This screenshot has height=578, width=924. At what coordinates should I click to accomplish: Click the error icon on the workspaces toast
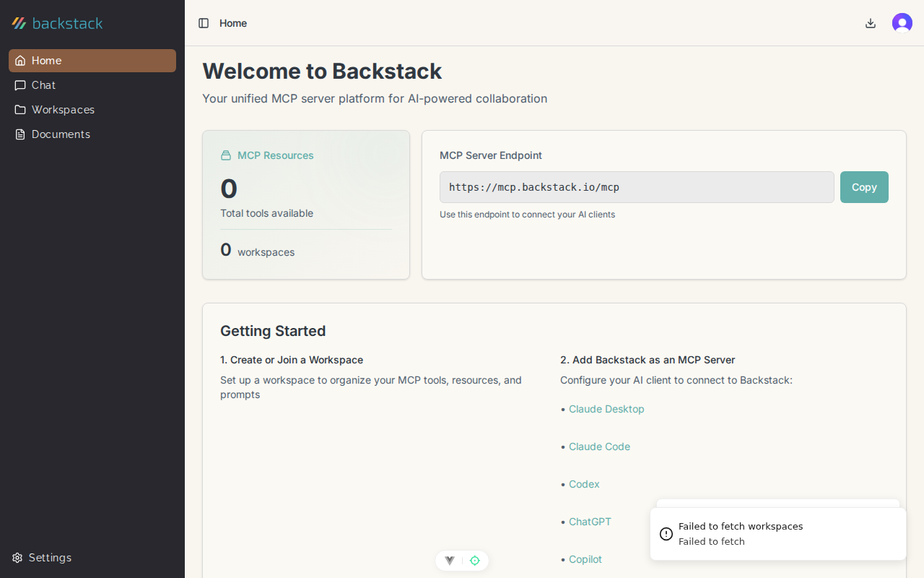coord(666,533)
